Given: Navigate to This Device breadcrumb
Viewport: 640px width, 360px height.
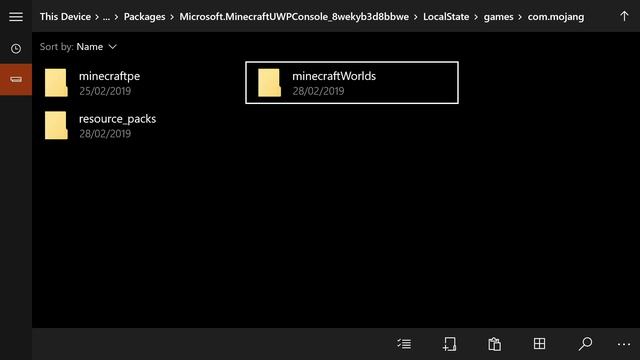Looking at the screenshot, I should [65, 17].
